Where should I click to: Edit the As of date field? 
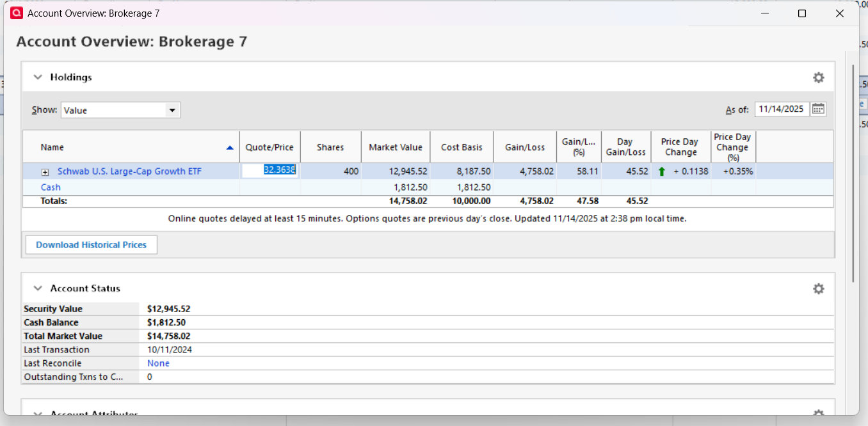click(782, 109)
